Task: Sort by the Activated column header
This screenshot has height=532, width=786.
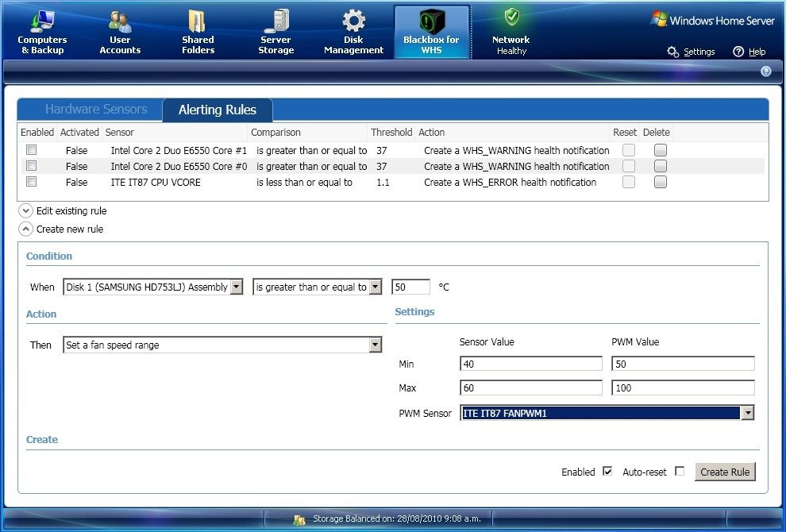Action: [x=79, y=133]
